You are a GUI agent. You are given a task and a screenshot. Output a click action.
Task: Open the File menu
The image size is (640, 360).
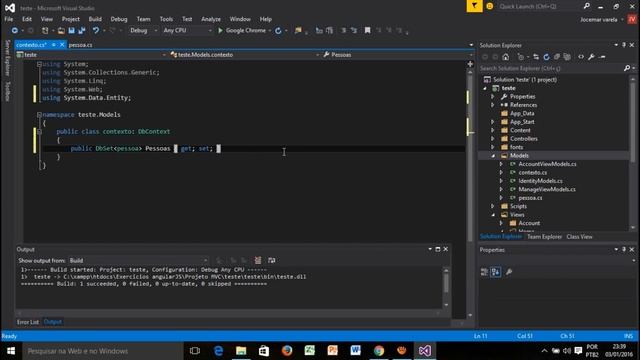pos(9,19)
